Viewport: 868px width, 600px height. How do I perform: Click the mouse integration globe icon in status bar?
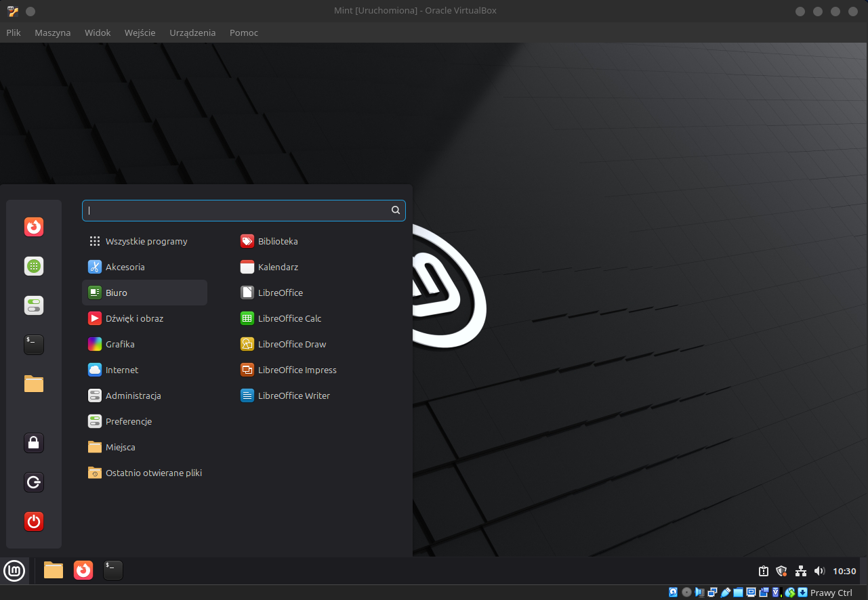(x=790, y=593)
